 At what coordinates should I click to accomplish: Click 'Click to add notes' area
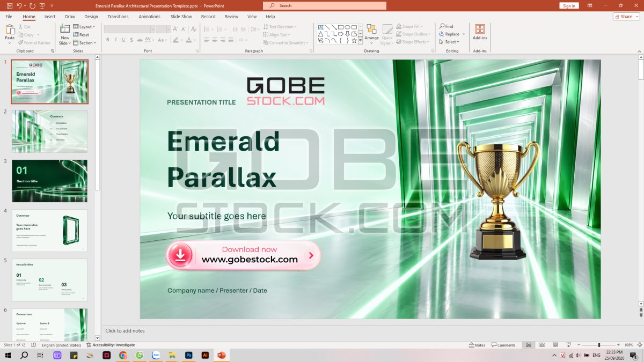(x=125, y=331)
